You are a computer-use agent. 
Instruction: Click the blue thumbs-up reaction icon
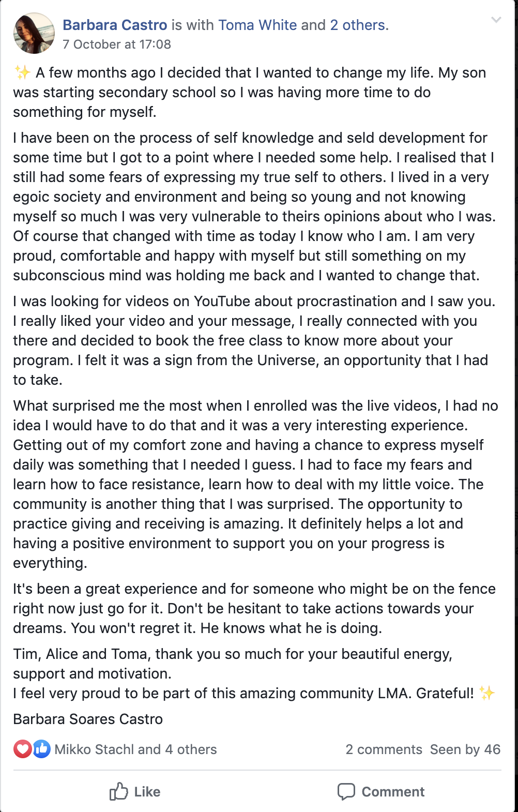[41, 749]
